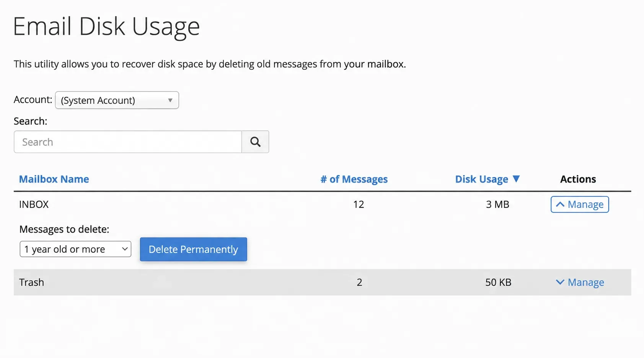Sort the table by # of Messages
This screenshot has height=358, width=644.
coord(354,179)
